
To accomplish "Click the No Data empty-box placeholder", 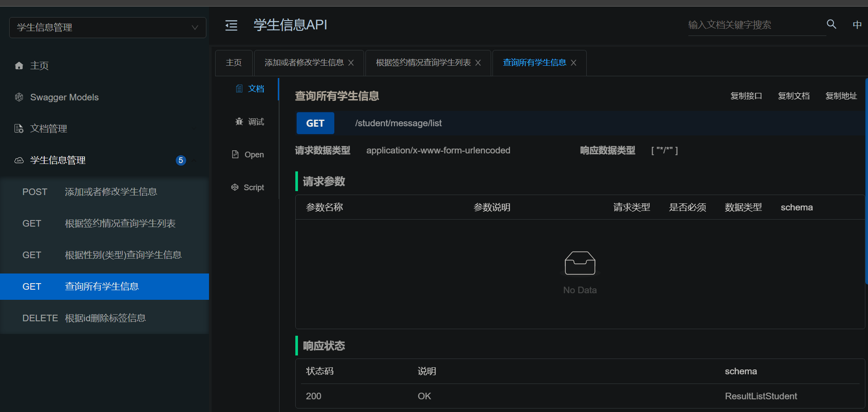I will click(580, 273).
